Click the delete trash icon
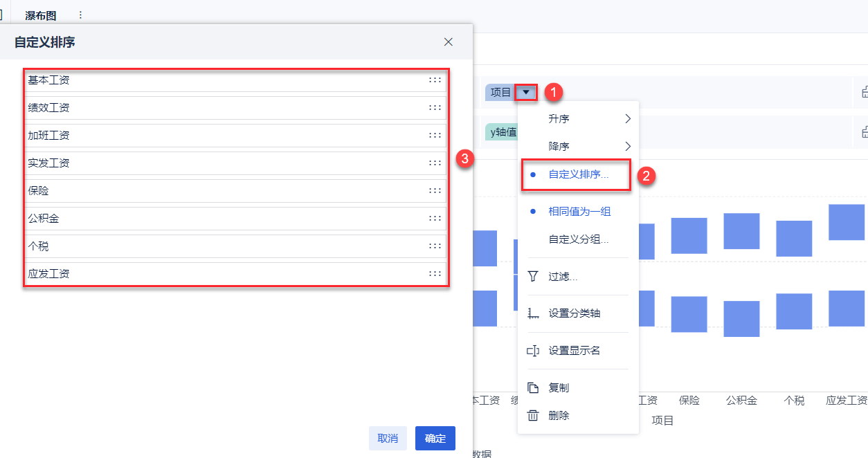This screenshot has width=868, height=458. (533, 416)
